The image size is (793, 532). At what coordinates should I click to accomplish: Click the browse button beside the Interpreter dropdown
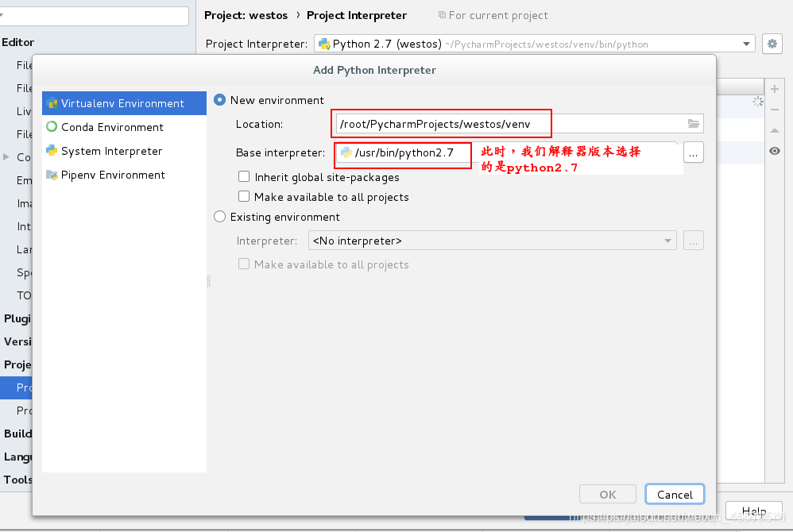(x=694, y=241)
